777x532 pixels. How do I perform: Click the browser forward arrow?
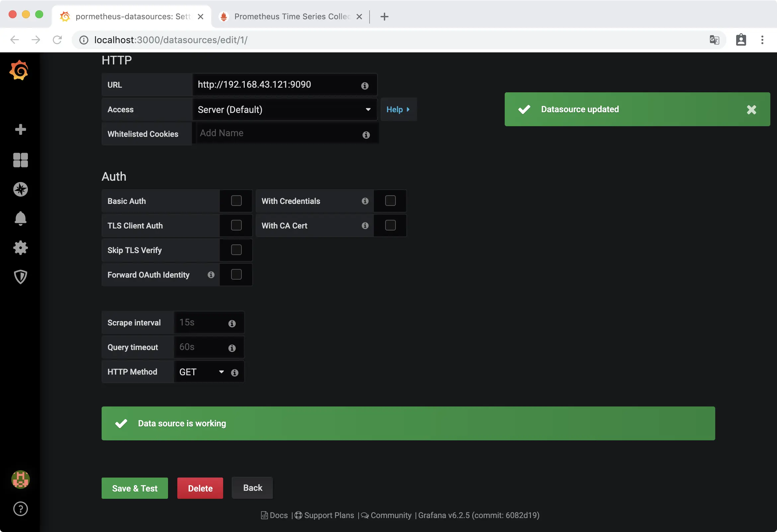click(36, 40)
